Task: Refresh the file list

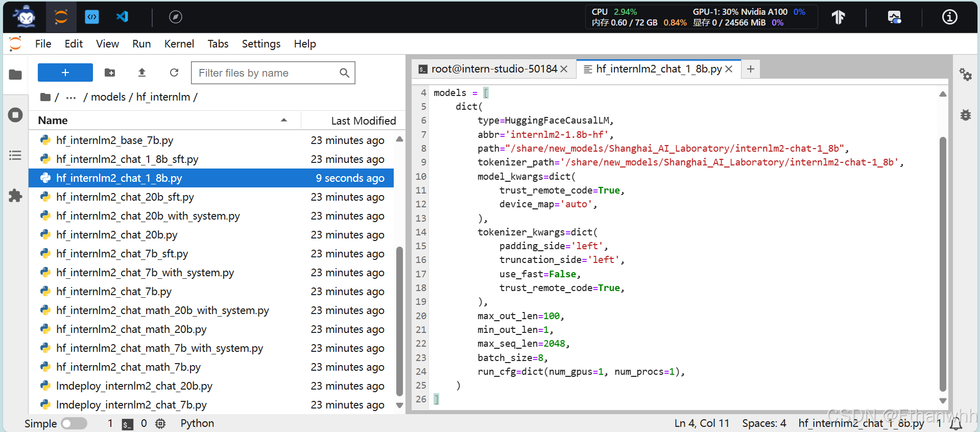Action: click(x=174, y=73)
